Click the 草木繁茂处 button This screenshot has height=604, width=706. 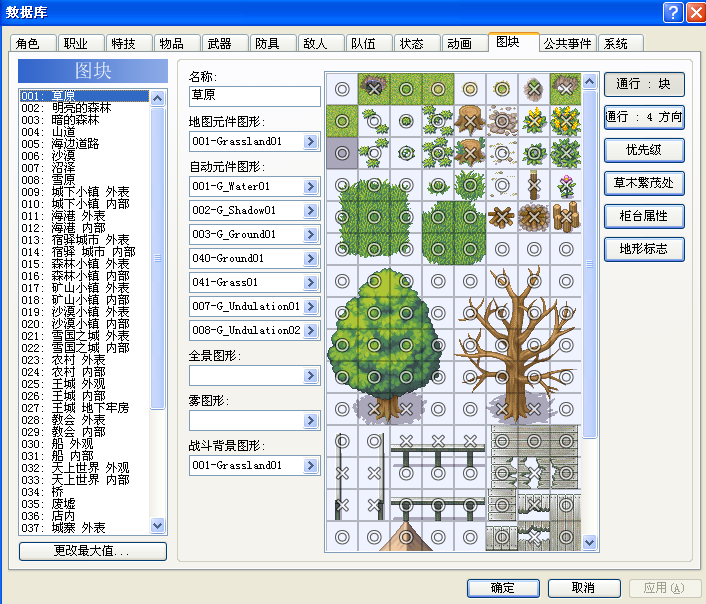(644, 183)
